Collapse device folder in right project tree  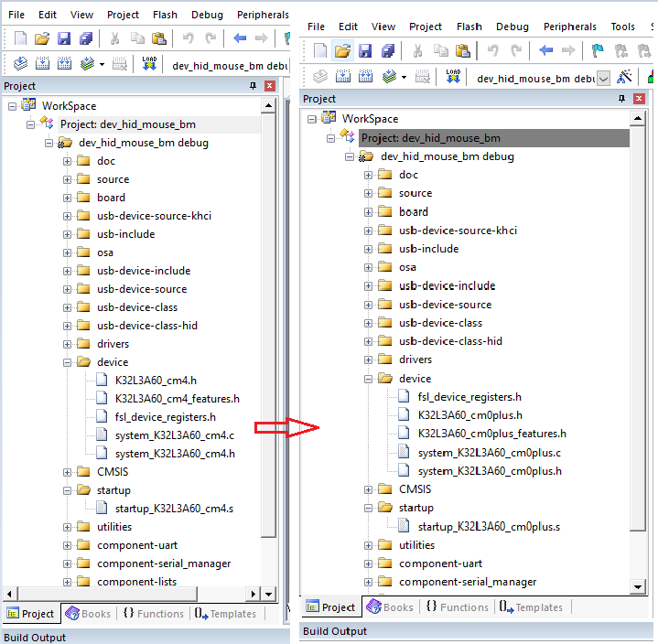369,379
